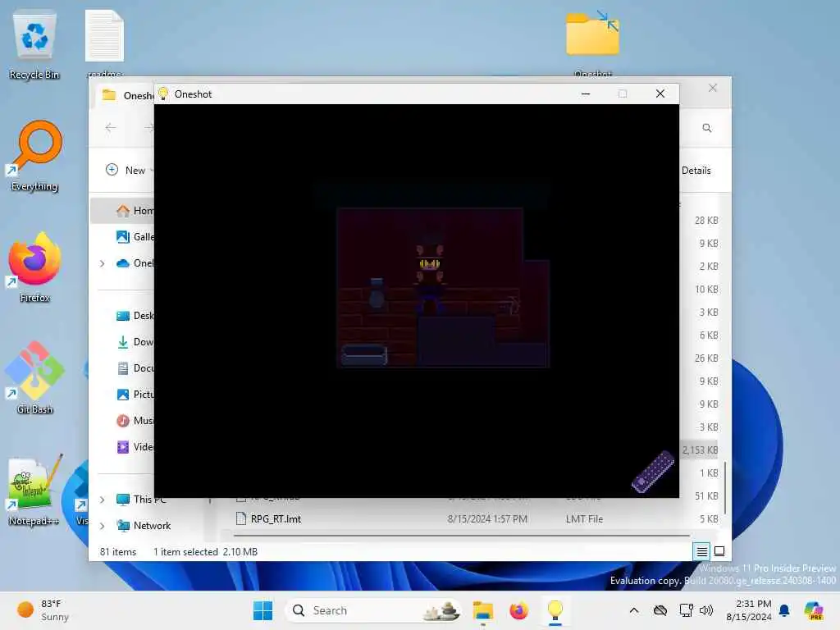Close the Oneshot game window
The image size is (840, 630).
pyautogui.click(x=660, y=94)
